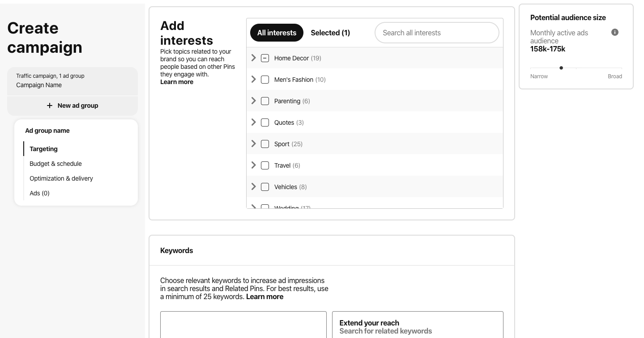Click the Search all interests field

pos(436,33)
